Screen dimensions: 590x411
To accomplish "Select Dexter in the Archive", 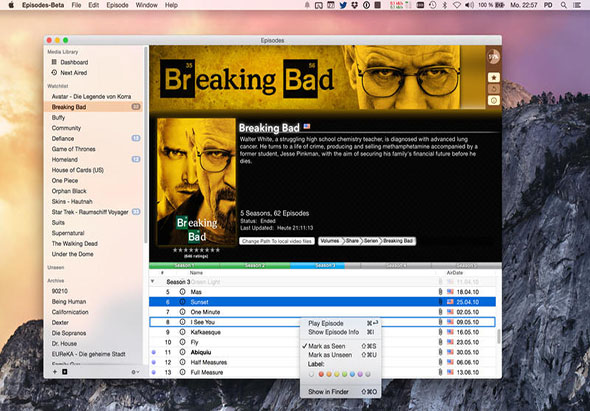I will pos(60,323).
